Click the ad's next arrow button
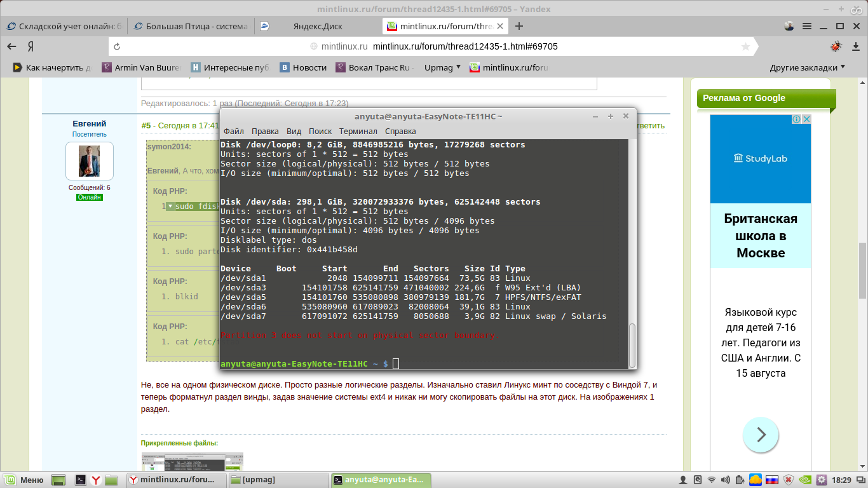 click(761, 435)
